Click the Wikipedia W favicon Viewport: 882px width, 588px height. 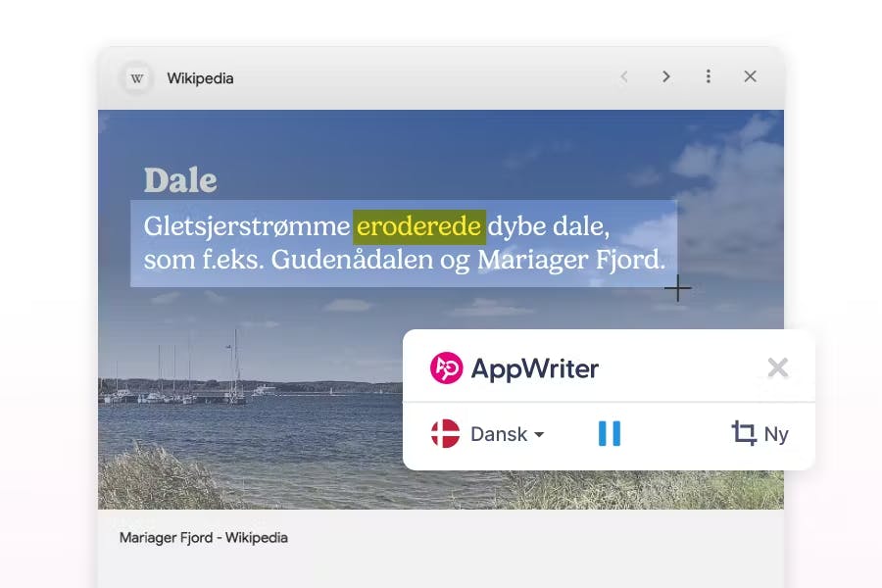pos(136,77)
